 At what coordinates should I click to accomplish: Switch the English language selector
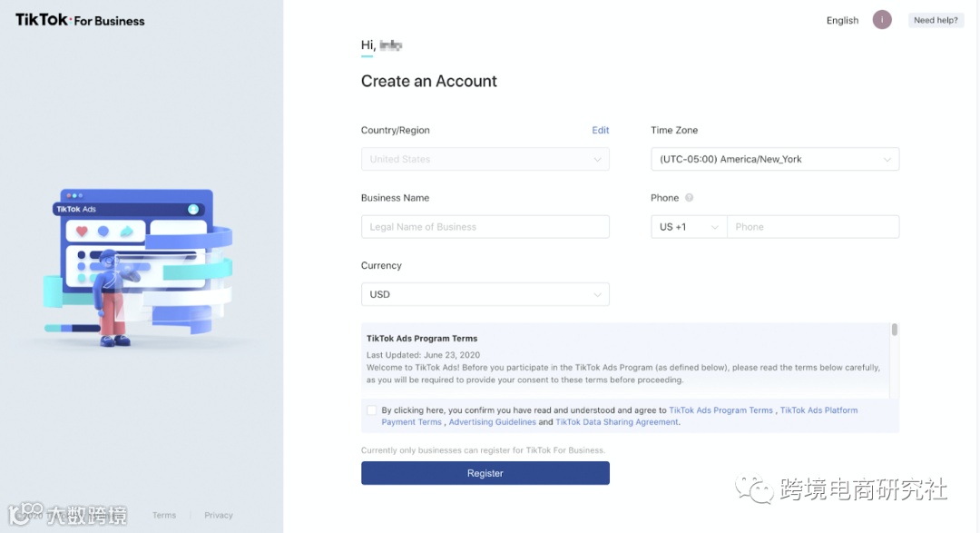[842, 20]
